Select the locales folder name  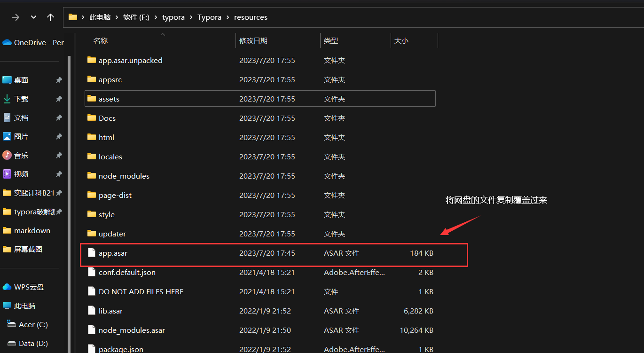(x=110, y=157)
